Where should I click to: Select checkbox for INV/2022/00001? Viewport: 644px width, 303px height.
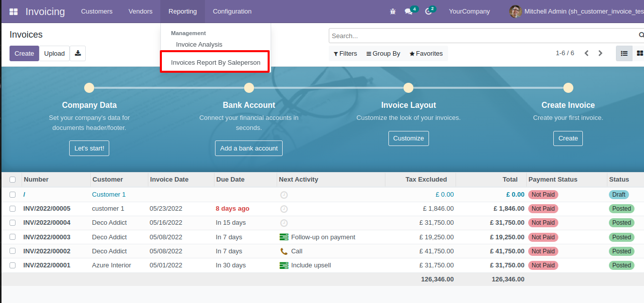pyautogui.click(x=13, y=265)
